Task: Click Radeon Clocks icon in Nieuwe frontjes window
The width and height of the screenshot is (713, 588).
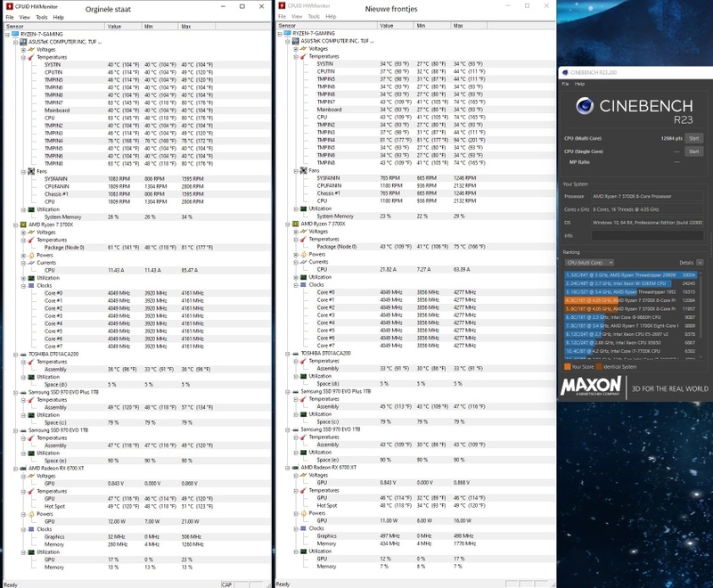Action: click(x=303, y=528)
